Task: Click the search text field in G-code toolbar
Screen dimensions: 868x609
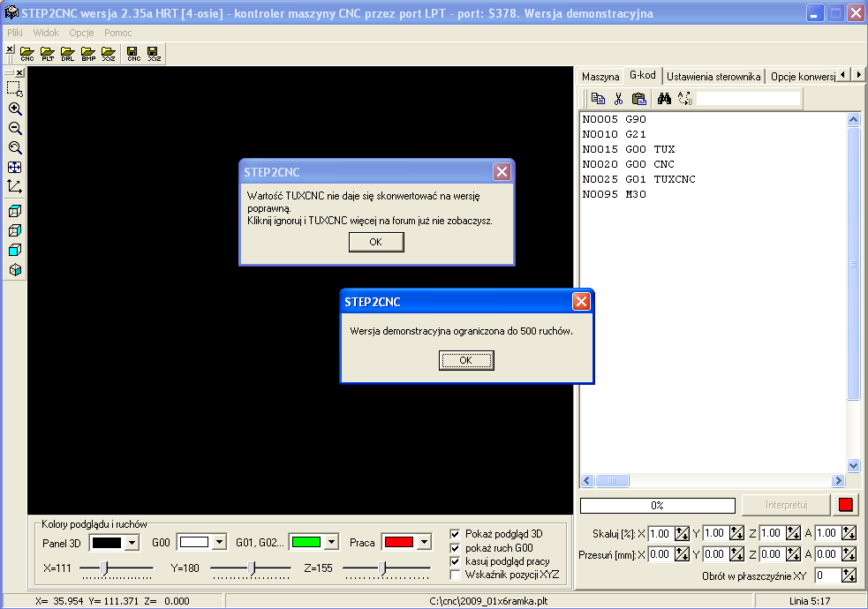Action: [x=748, y=99]
